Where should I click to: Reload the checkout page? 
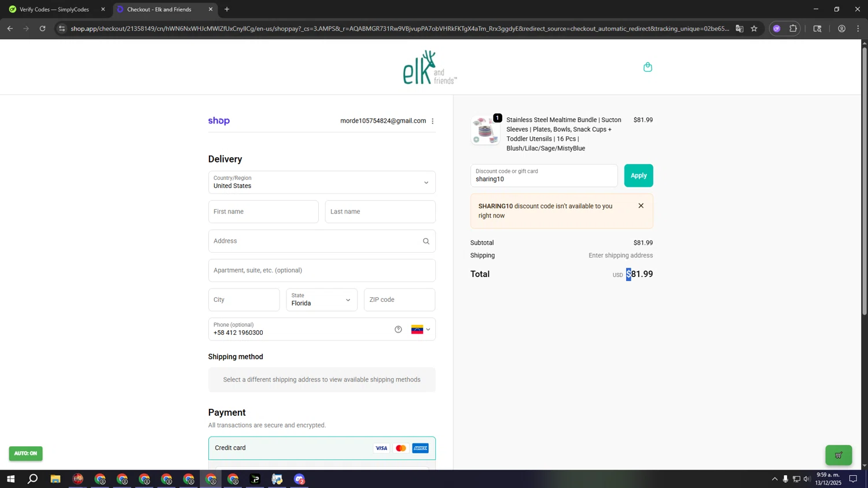click(42, 28)
